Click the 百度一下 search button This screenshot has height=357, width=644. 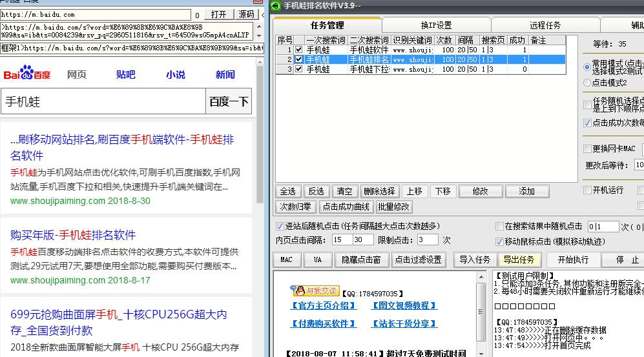[229, 102]
